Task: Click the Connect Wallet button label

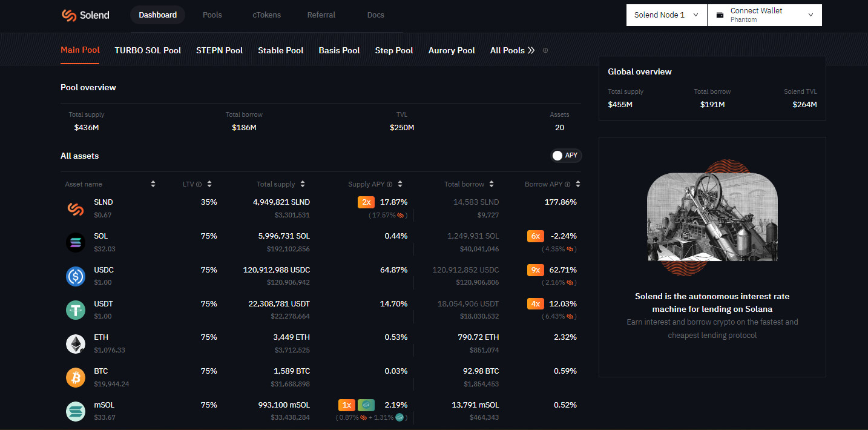Action: pyautogui.click(x=757, y=11)
